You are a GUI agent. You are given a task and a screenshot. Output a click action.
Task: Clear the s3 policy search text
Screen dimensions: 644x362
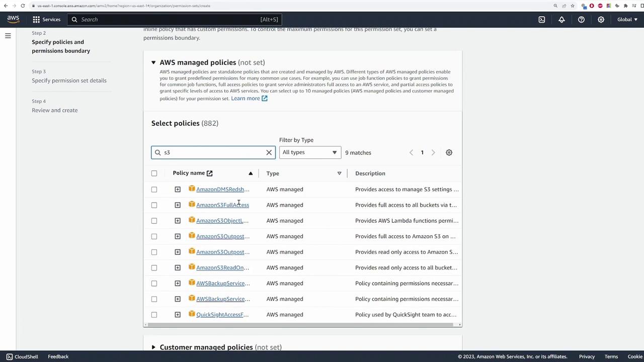click(269, 152)
